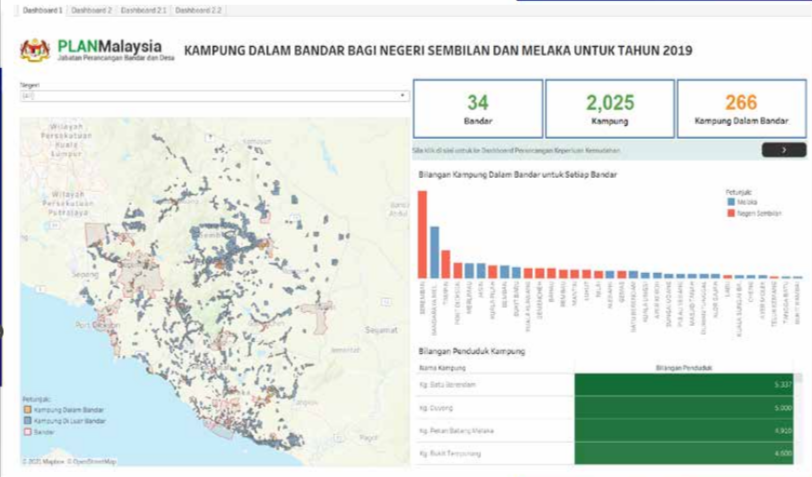The image size is (812, 477).
Task: Click the OpenStreetMap attribution link
Action: 94,461
